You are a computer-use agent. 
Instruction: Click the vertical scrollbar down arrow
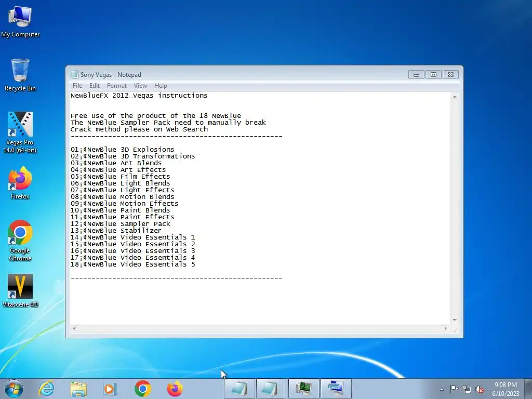[x=455, y=320]
